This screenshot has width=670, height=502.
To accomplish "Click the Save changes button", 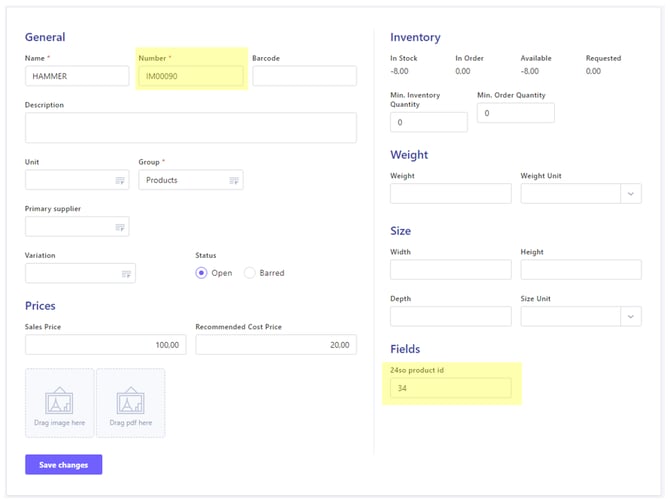I will coord(63,465).
